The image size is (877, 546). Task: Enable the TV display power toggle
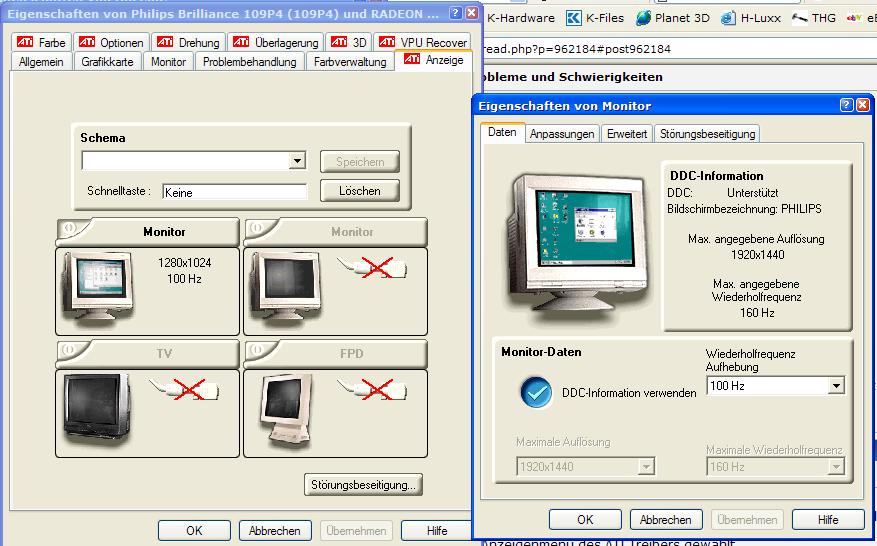(x=69, y=350)
